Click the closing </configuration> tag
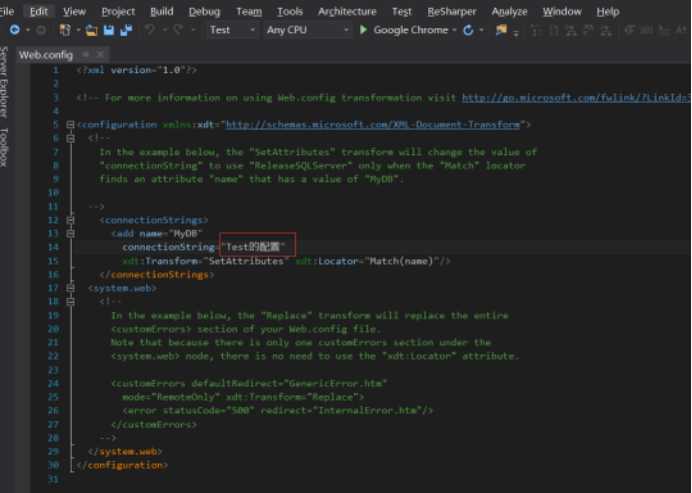Screen dimensions: 692x493 122,465
